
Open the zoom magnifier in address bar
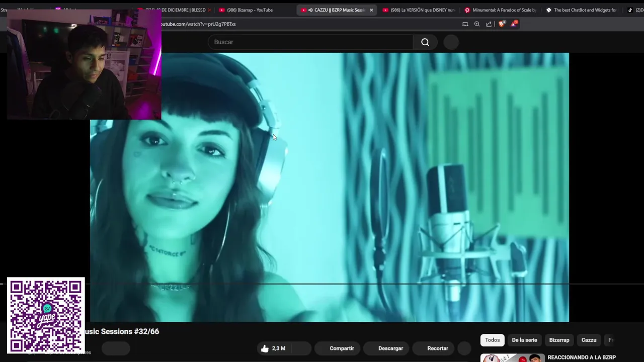pyautogui.click(x=477, y=24)
